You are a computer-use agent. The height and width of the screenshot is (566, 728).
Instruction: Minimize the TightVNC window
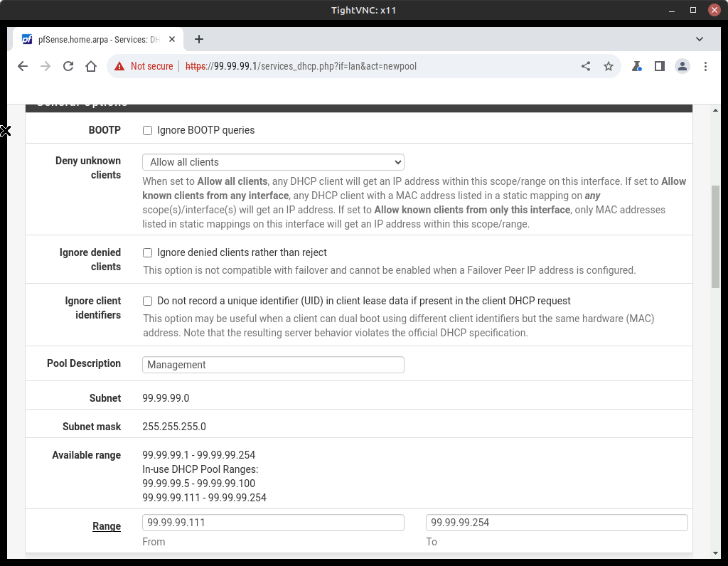click(x=671, y=10)
